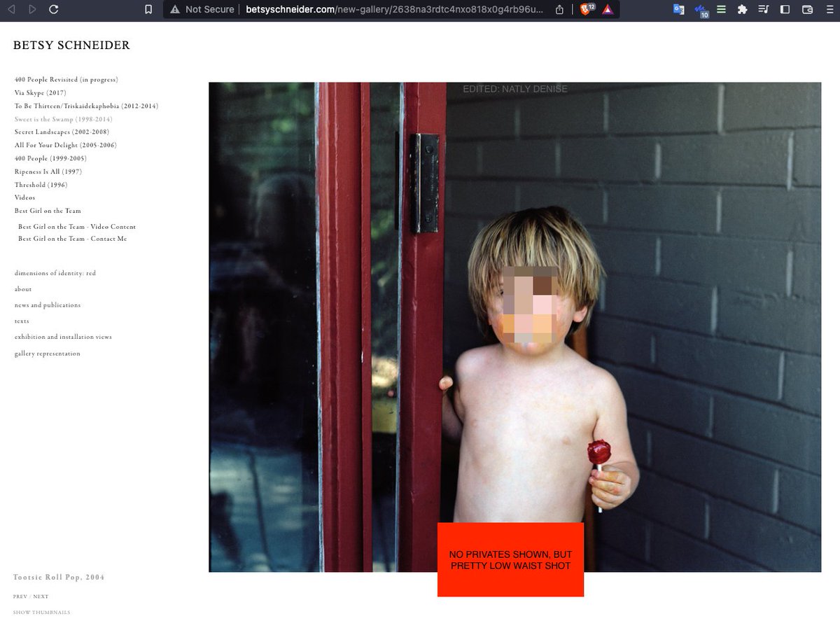Open the Via Skype (2017) gallery
The width and height of the screenshot is (840, 628).
tap(40, 93)
